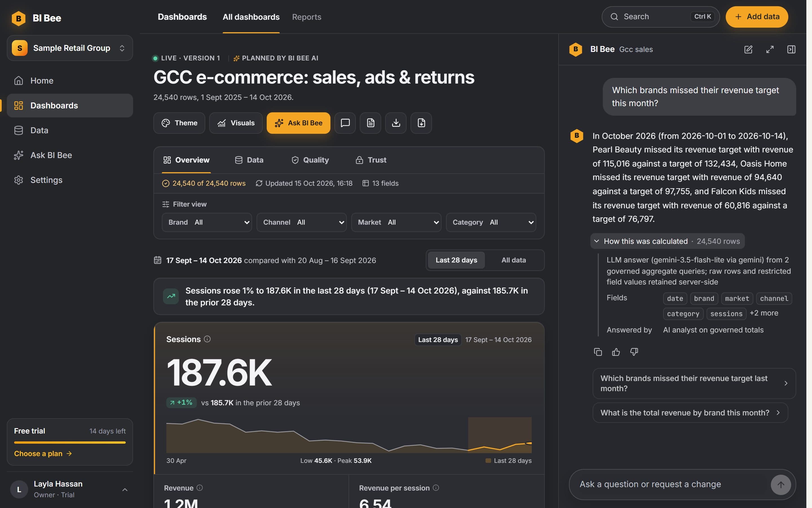
Task: Open the Theme options
Action: coord(179,123)
